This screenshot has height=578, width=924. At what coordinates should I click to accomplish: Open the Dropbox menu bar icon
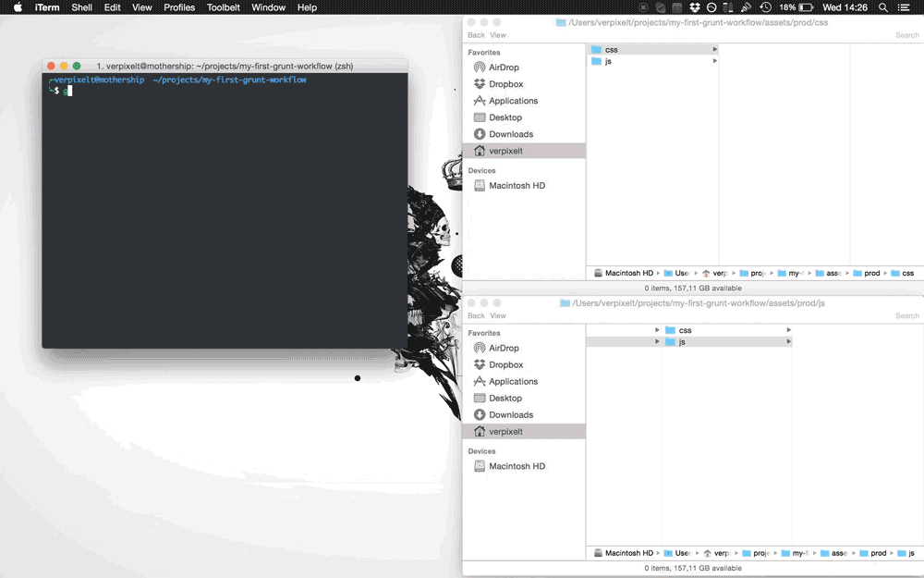[694, 7]
